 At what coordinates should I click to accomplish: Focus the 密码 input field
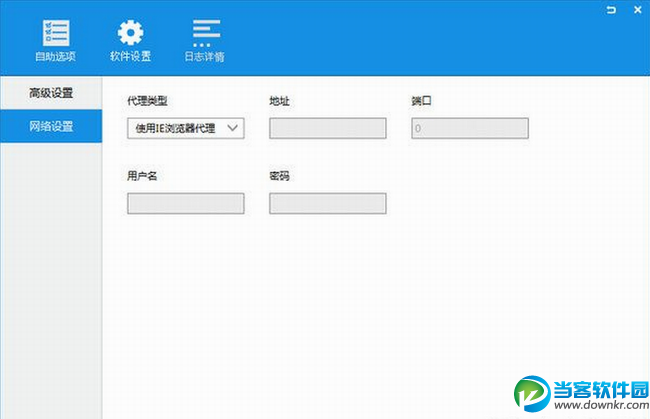[x=327, y=203]
